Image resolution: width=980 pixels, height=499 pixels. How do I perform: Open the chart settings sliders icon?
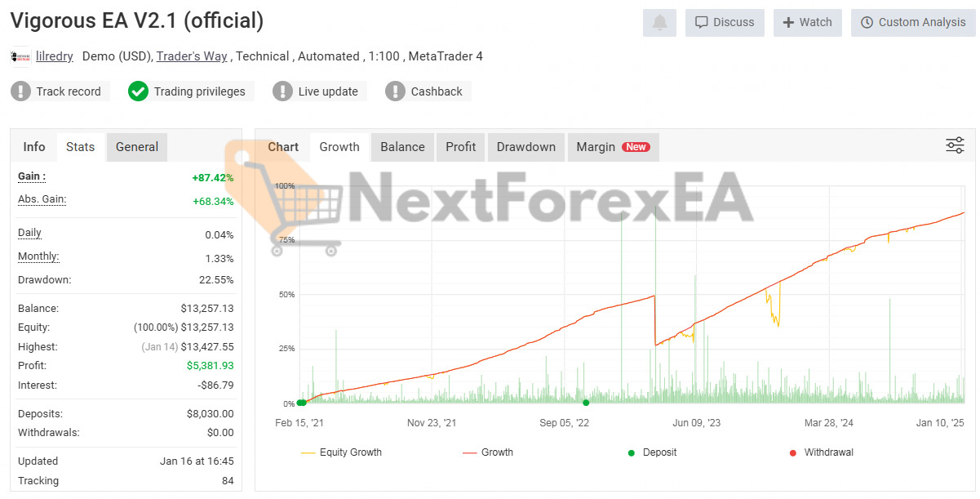[955, 145]
